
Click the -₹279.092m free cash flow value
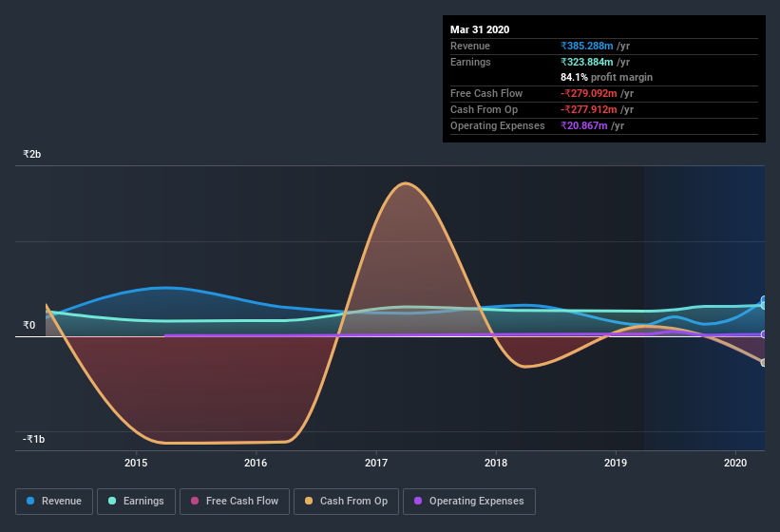click(x=589, y=93)
